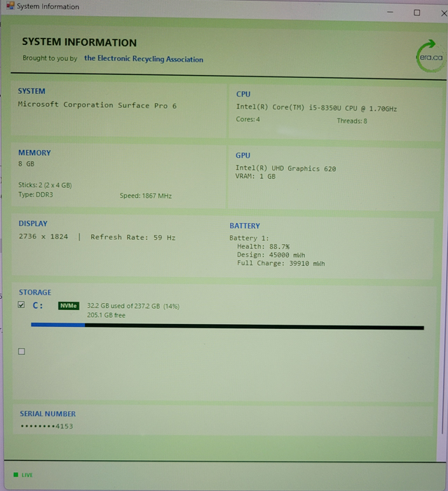Viewport: 448px width, 491px height.
Task: Click the battery Health: 88.7% line
Action: pyautogui.click(x=264, y=246)
